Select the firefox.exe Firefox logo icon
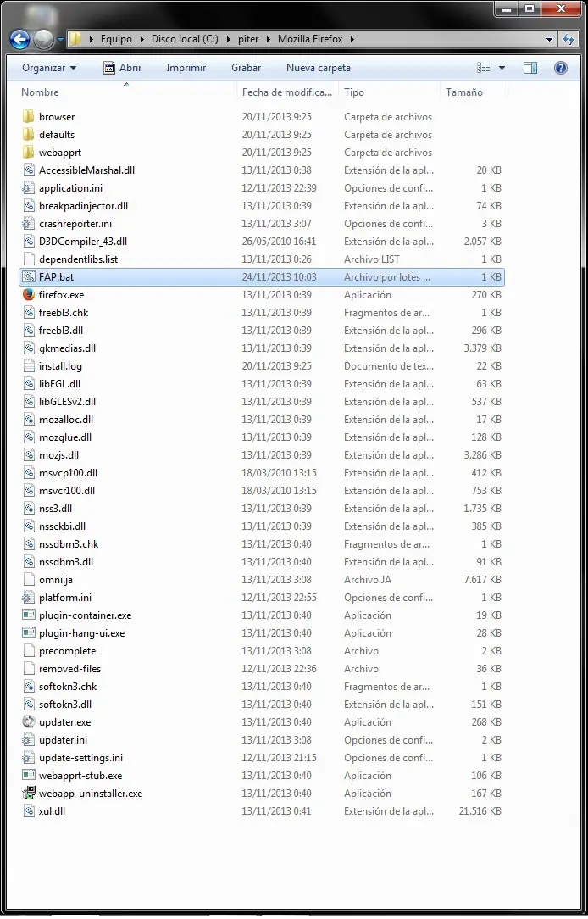This screenshot has width=588, height=919. pyautogui.click(x=29, y=295)
